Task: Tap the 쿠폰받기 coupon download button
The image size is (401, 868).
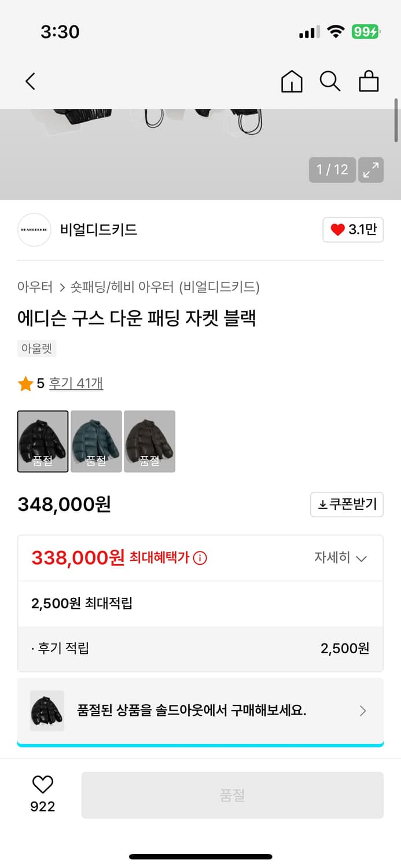Action: pos(347,504)
